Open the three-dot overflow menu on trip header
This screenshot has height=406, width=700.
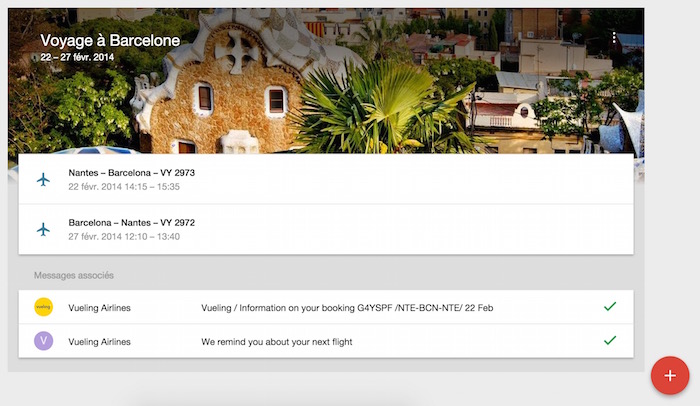pos(614,38)
